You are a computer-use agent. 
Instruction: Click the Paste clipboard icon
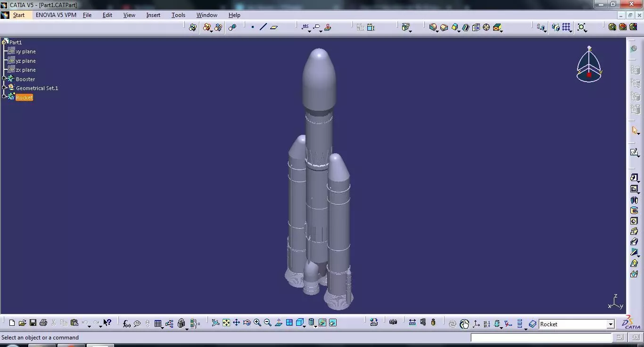coord(74,323)
